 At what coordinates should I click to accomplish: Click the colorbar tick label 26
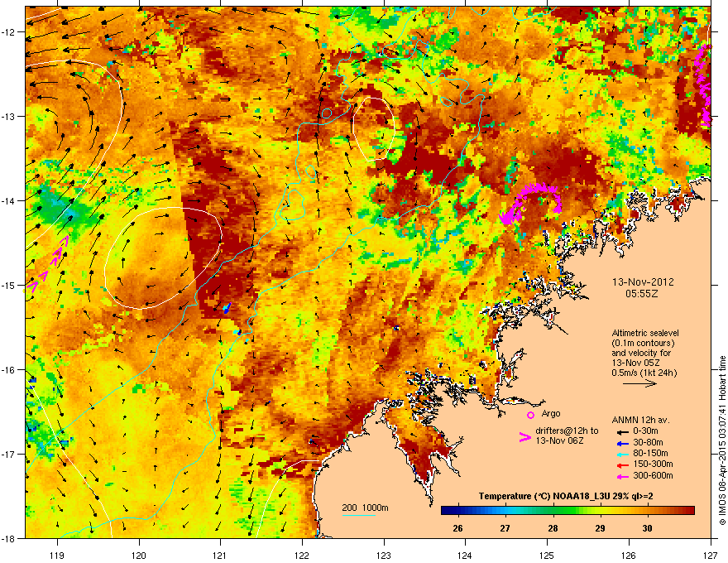pyautogui.click(x=457, y=528)
